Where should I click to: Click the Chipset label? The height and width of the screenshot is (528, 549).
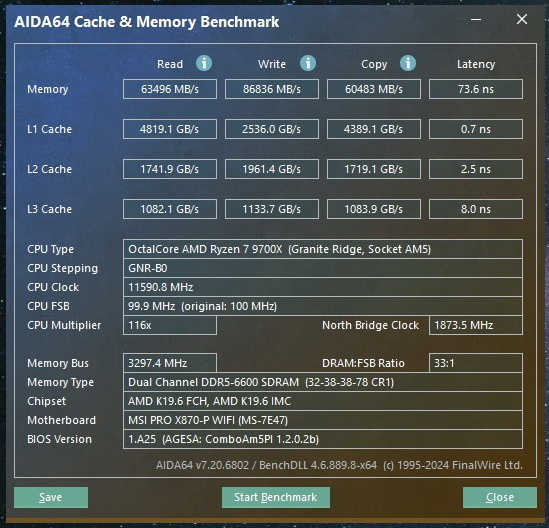pos(46,401)
